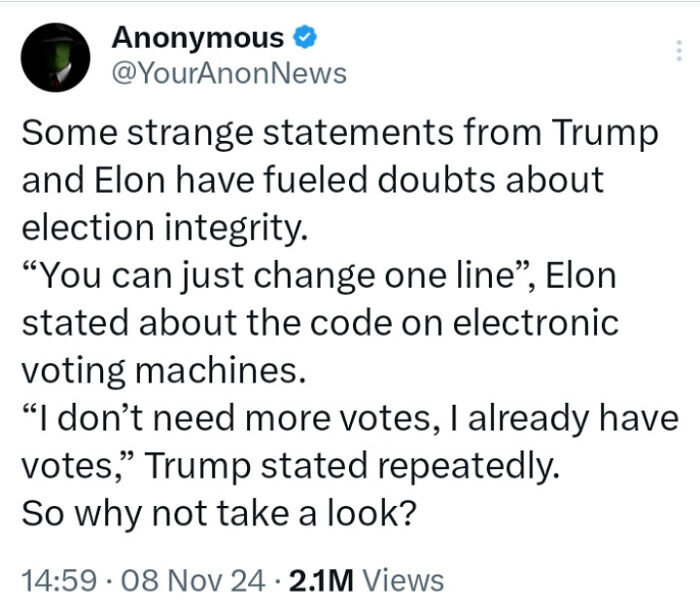
Task: Open the 2.1M Views count
Action: (x=367, y=580)
